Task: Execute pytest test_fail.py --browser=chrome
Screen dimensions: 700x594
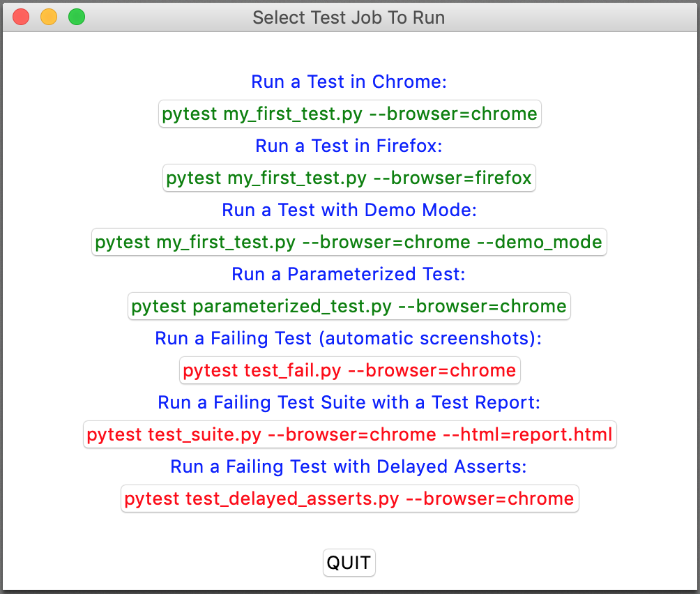Action: (349, 370)
